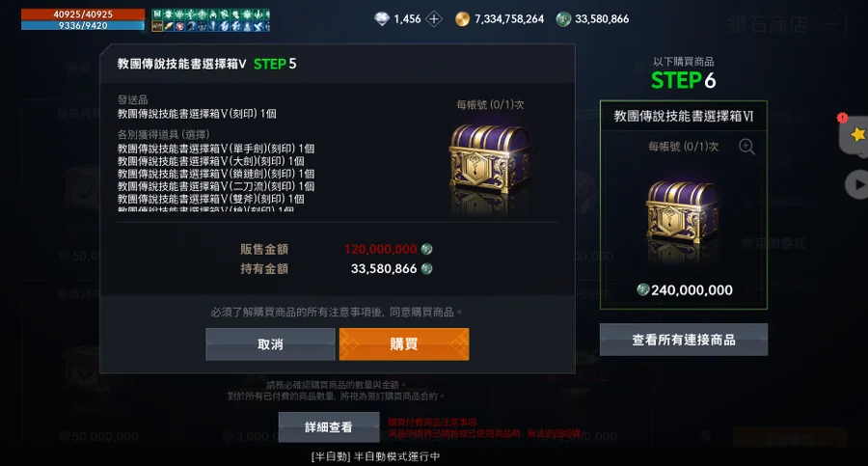Click the diamond currency icon
The image size is (868, 466).
click(382, 19)
